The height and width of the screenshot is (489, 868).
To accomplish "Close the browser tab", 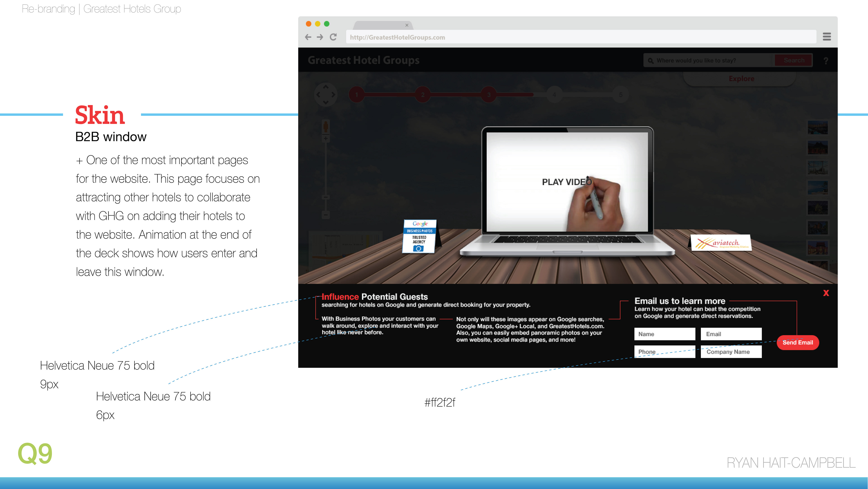I will [407, 25].
